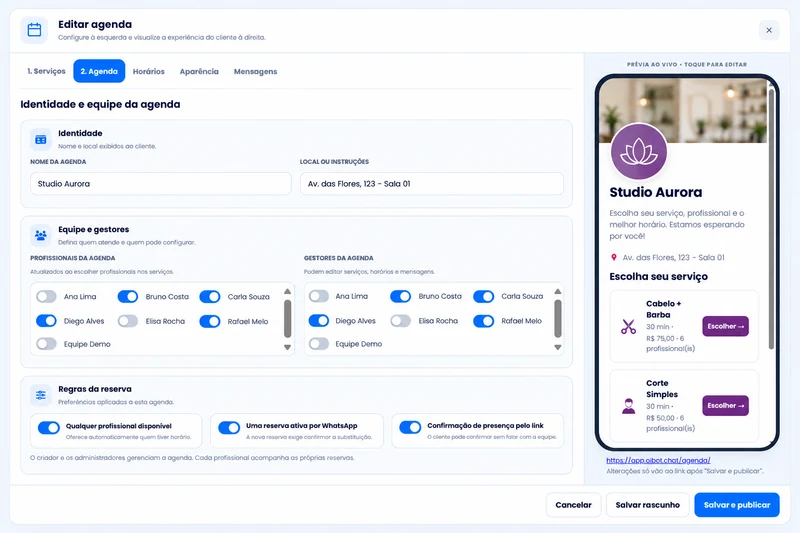Toggle Carla Souza as agenda professional
The height and width of the screenshot is (533, 800).
(210, 296)
